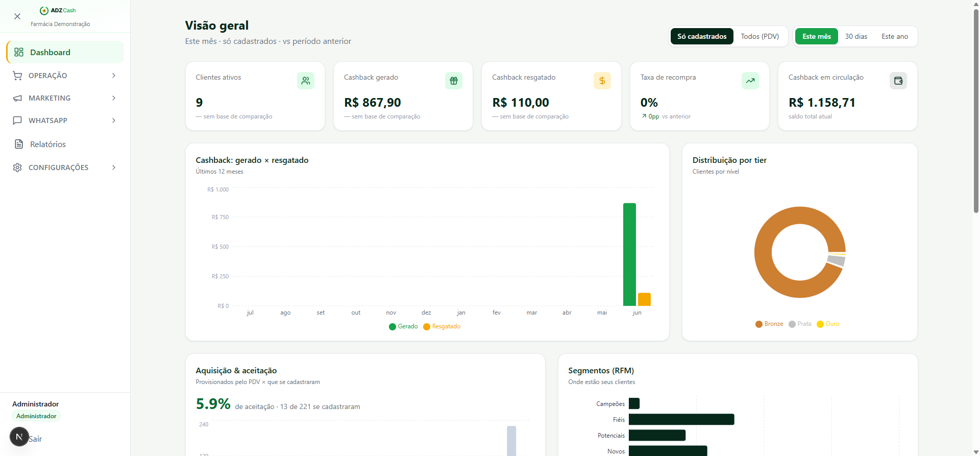
Task: Click the ADZ Cash logo icon
Action: point(44,10)
